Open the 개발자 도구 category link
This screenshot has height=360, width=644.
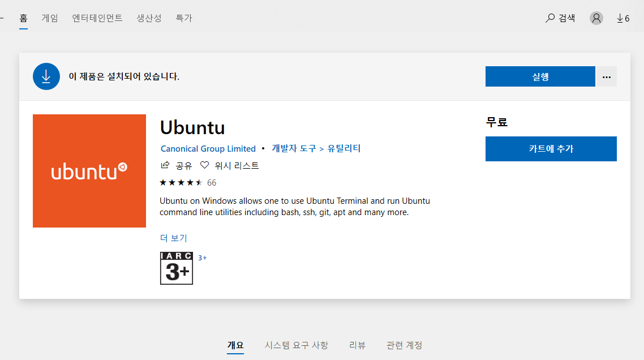point(294,148)
